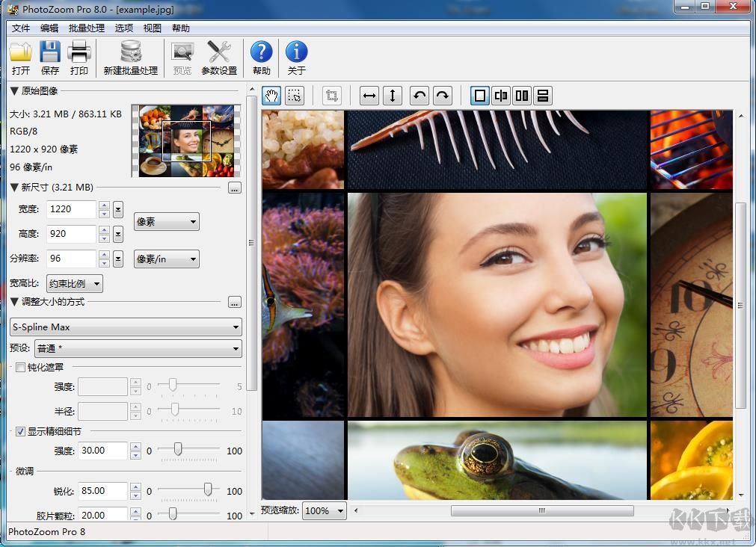This screenshot has height=547, width=756.
Task: Flip the image horizontally
Action: click(x=369, y=96)
